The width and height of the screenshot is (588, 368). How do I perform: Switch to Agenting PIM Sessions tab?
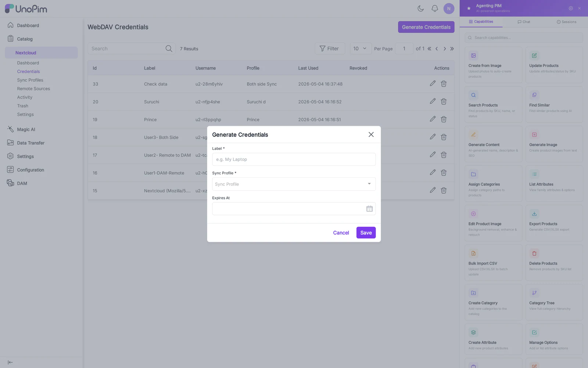click(x=566, y=22)
